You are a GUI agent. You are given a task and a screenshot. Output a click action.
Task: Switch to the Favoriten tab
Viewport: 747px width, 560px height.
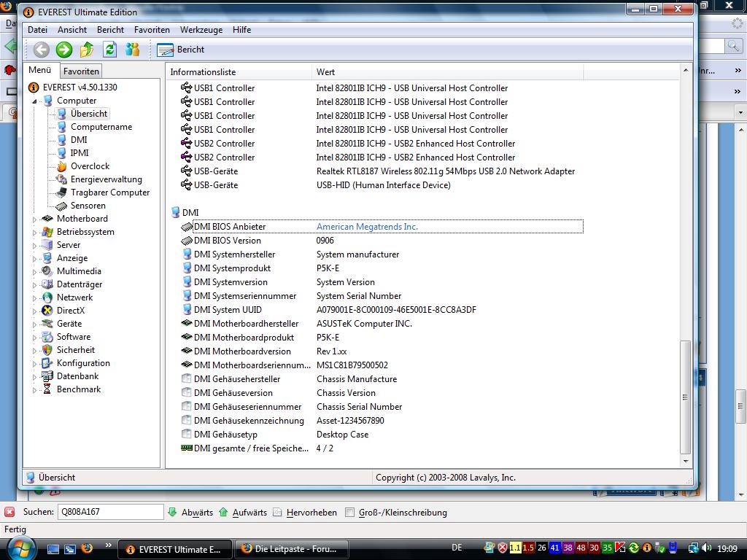click(x=81, y=71)
